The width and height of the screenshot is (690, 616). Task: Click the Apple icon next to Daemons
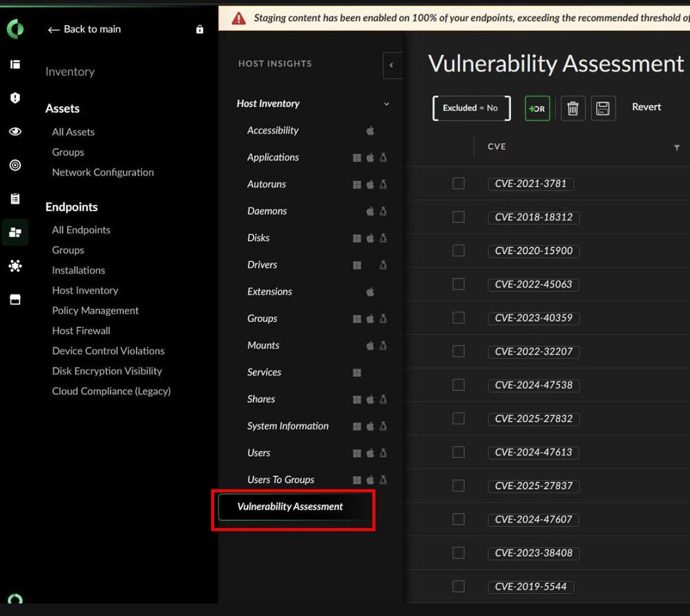point(370,211)
